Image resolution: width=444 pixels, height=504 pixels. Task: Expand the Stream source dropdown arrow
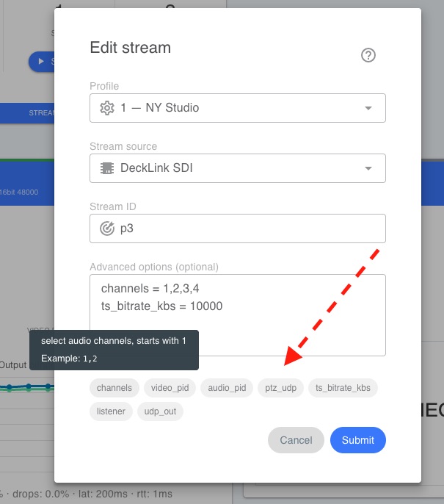pos(368,168)
